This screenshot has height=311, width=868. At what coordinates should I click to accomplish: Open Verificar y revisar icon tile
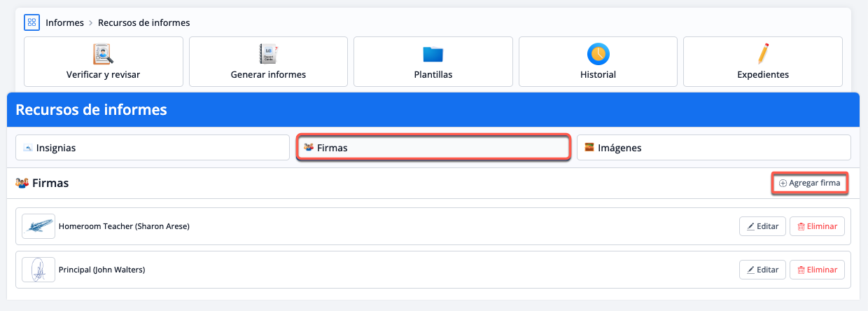tap(104, 54)
